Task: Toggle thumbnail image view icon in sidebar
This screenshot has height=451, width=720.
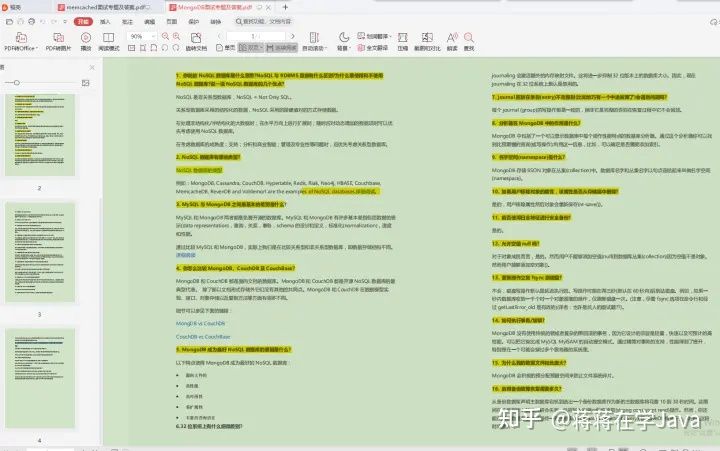Action: (85, 83)
